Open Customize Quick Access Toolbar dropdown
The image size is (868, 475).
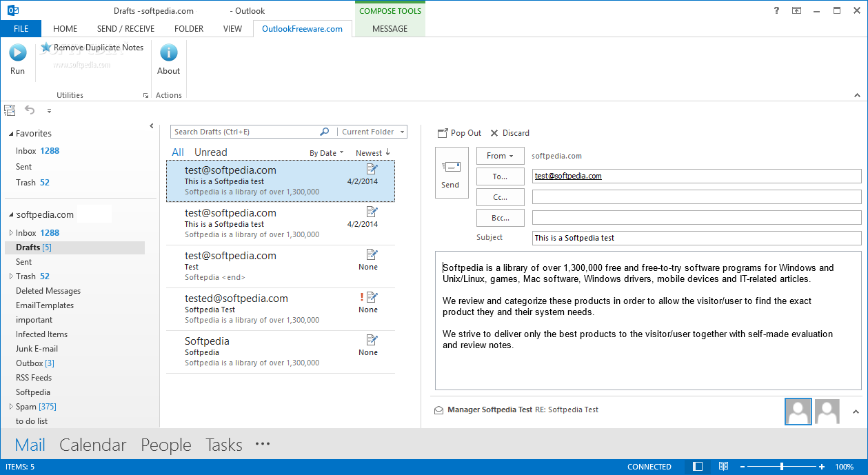click(49, 110)
